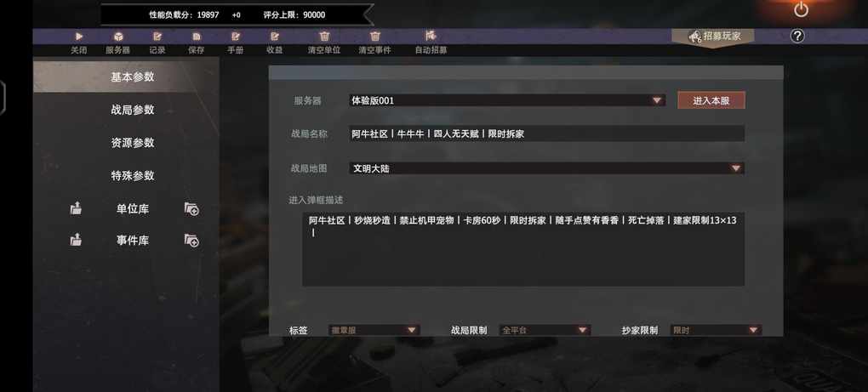Click the 自动招募 flag icon

(x=431, y=36)
